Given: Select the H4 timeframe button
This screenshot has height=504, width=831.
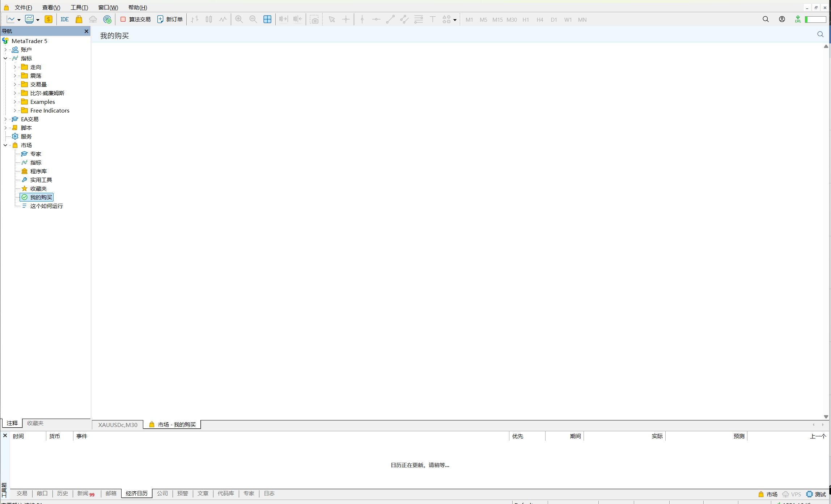Looking at the screenshot, I should tap(539, 20).
